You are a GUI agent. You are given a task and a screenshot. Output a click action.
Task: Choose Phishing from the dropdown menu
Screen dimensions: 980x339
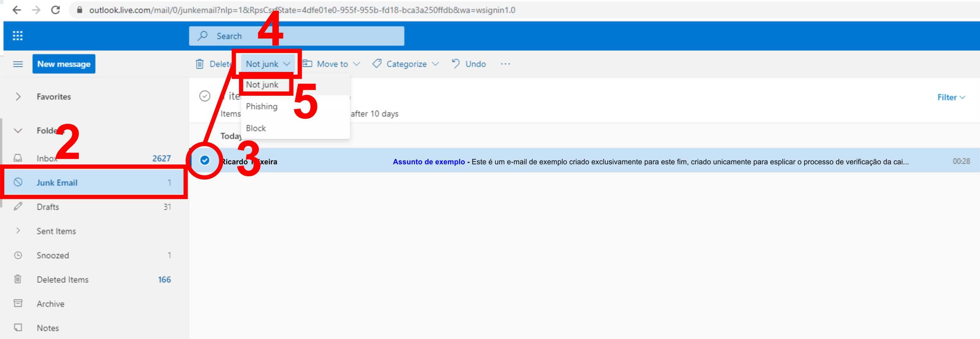262,107
